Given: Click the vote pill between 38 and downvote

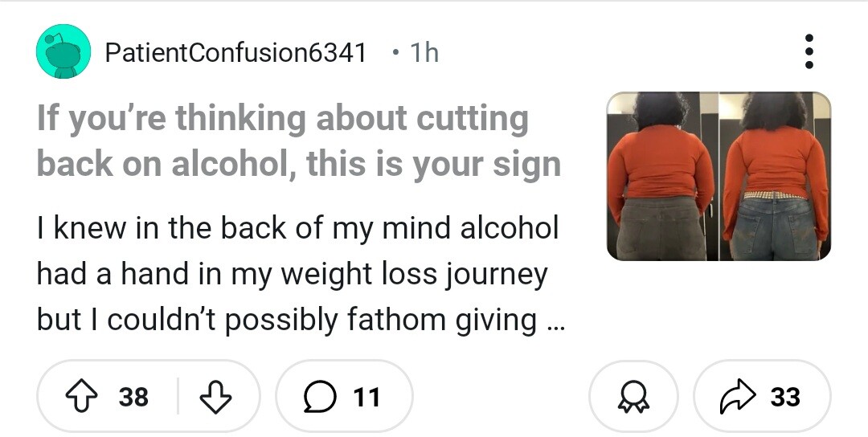Looking at the screenshot, I should coord(178,396).
